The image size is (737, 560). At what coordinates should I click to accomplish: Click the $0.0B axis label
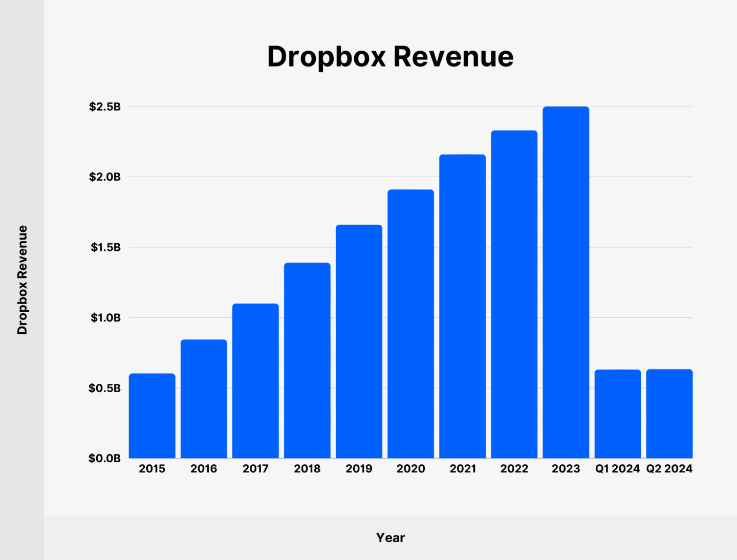click(x=105, y=459)
